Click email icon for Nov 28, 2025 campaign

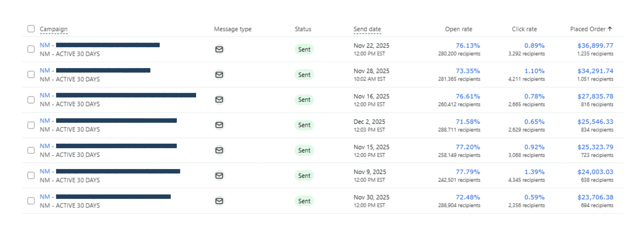219,75
